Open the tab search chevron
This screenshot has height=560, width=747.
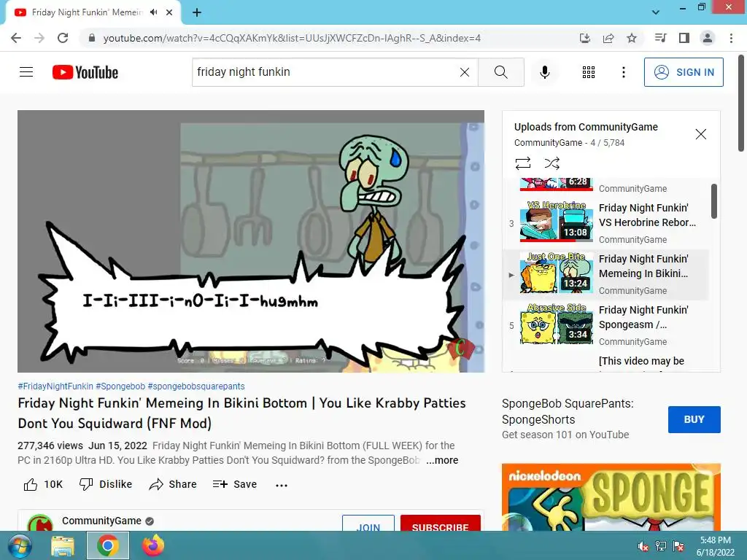[x=656, y=12]
